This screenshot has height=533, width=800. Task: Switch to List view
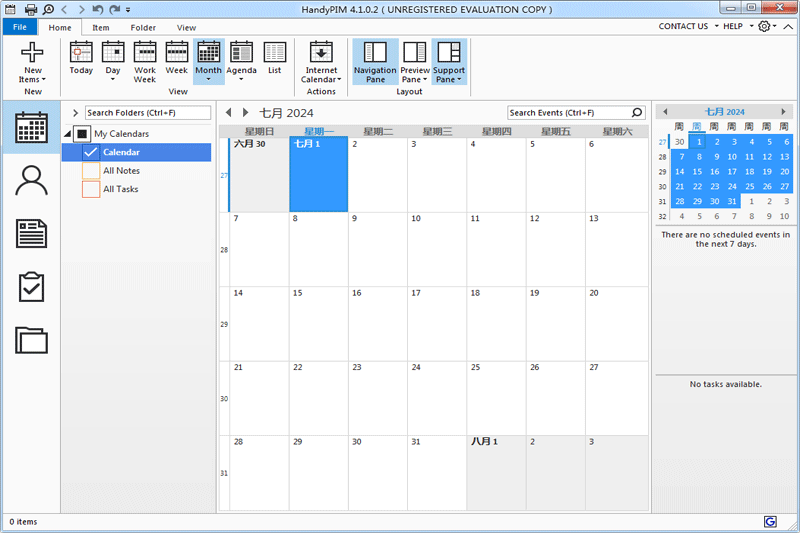(274, 58)
